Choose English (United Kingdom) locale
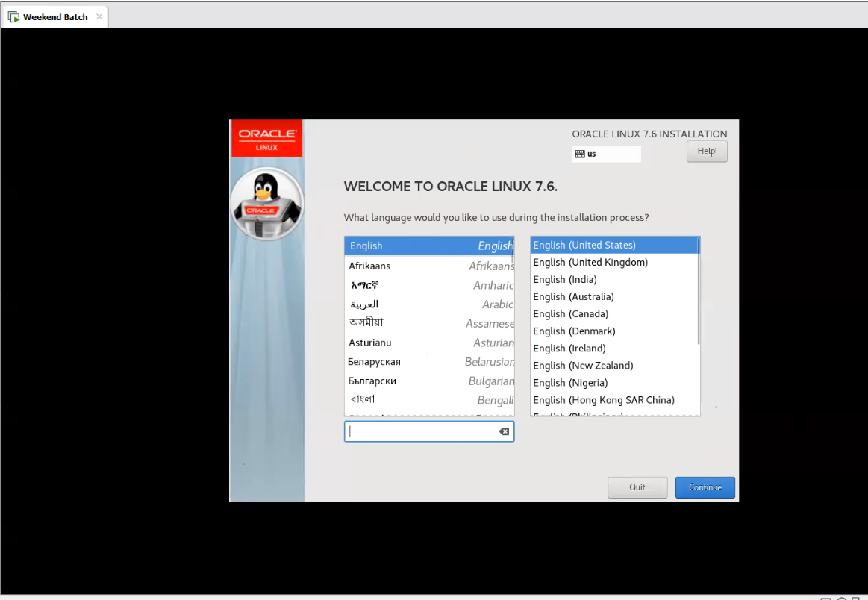This screenshot has width=868, height=600. pos(613,263)
